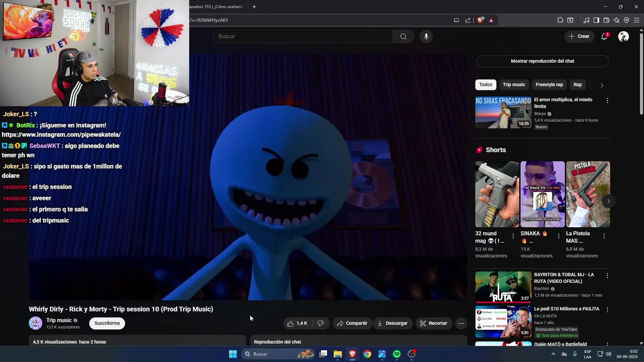Select the 'Rap' filter chip
Image resolution: width=644 pixels, height=362 pixels.
point(578,84)
